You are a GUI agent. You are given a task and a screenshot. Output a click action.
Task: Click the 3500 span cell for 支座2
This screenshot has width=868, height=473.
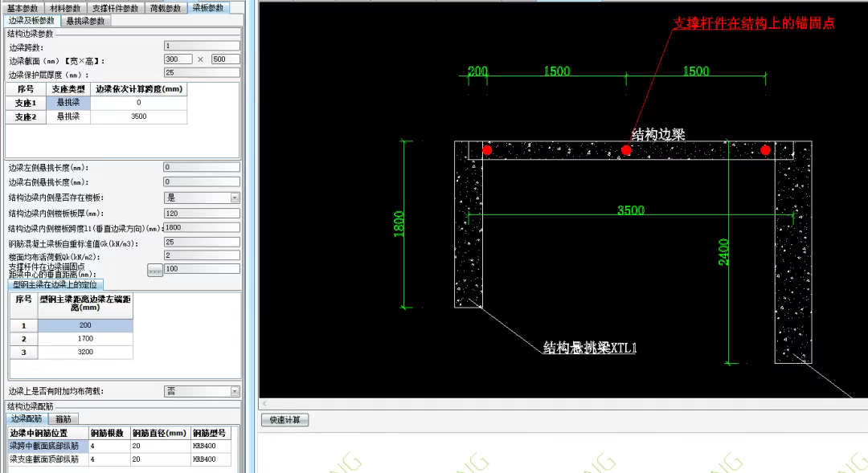pos(138,116)
